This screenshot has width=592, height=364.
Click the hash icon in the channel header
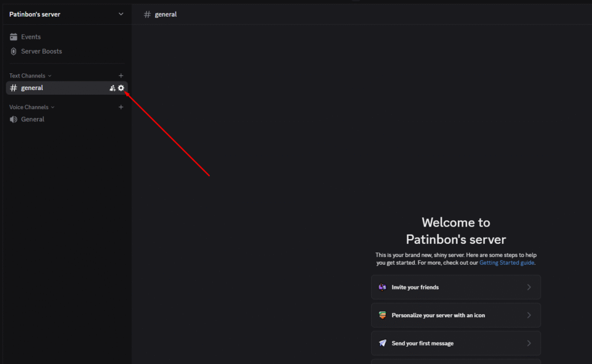point(147,14)
